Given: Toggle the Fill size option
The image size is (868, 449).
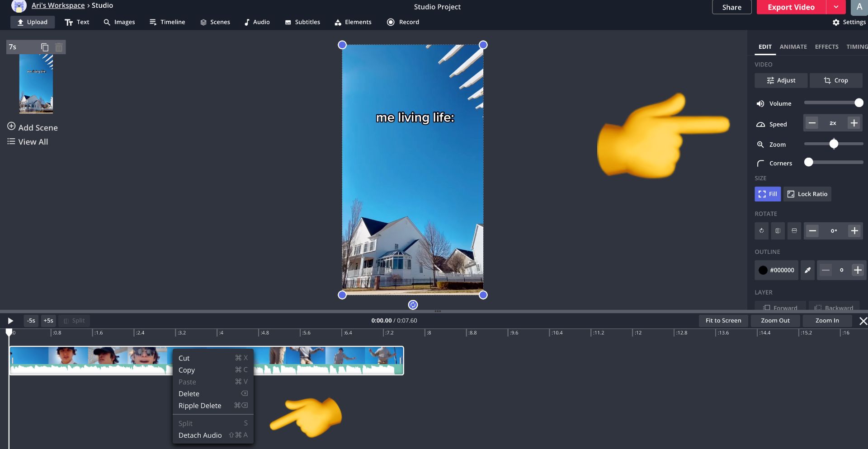Looking at the screenshot, I should click(768, 194).
